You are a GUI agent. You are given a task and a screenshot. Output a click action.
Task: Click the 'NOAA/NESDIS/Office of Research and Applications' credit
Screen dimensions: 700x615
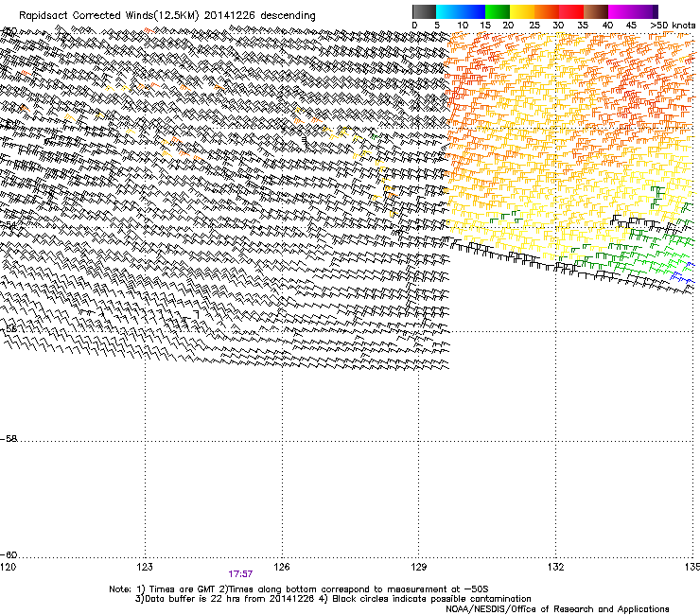click(x=557, y=609)
